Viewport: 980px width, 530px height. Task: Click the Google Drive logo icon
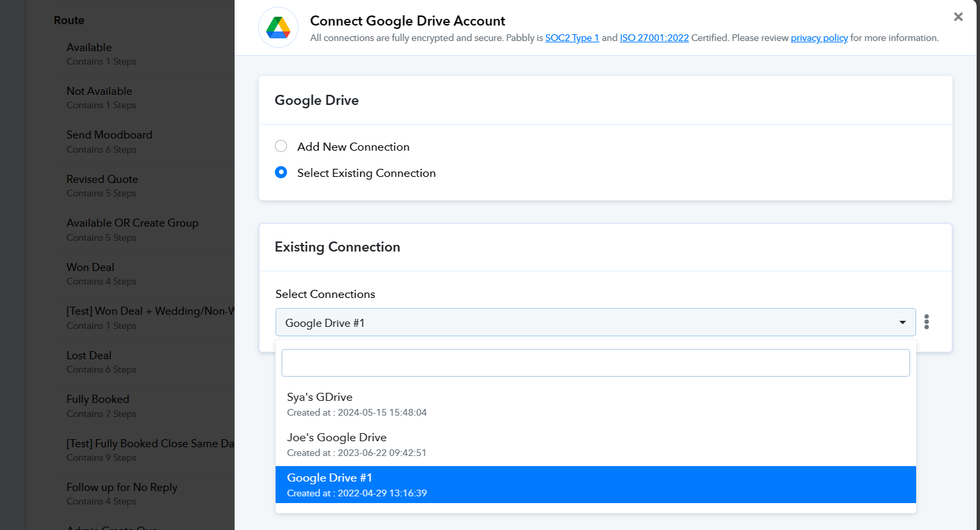click(x=278, y=28)
